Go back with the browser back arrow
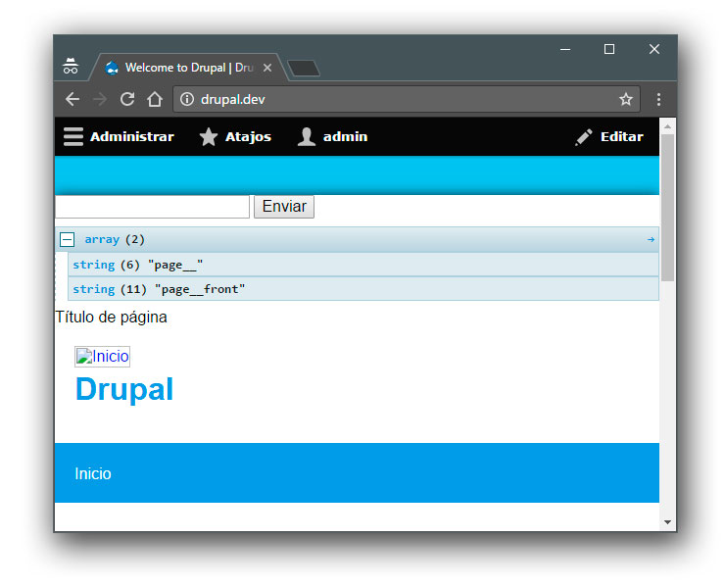725x588 pixels. pos(72,99)
